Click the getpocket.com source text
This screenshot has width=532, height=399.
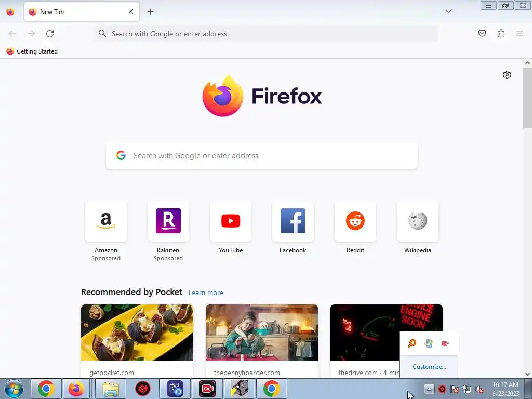click(x=112, y=373)
